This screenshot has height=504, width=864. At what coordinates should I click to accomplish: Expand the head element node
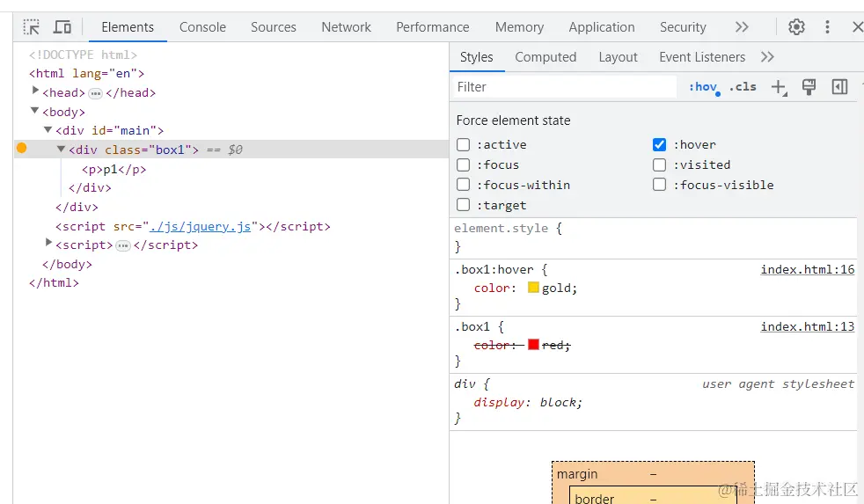click(35, 91)
